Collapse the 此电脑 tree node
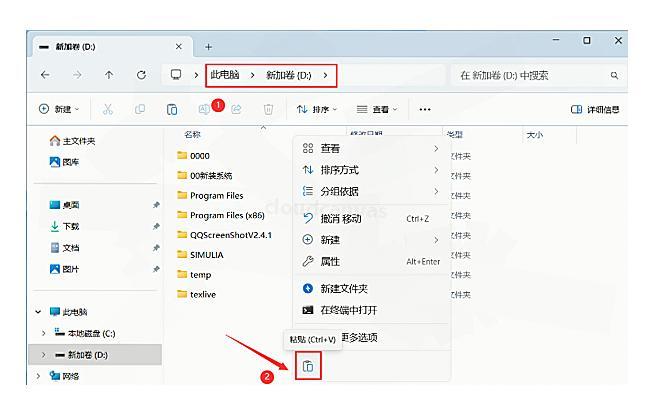The width and height of the screenshot is (652, 416). click(38, 312)
